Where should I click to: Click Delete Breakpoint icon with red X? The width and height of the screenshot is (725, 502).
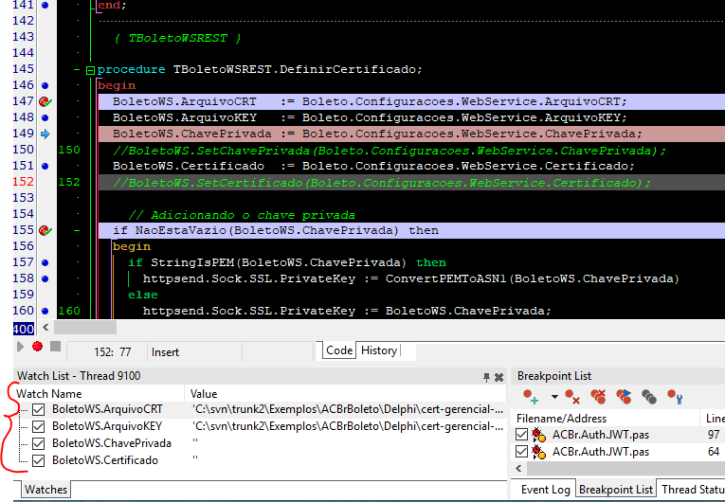tap(572, 397)
